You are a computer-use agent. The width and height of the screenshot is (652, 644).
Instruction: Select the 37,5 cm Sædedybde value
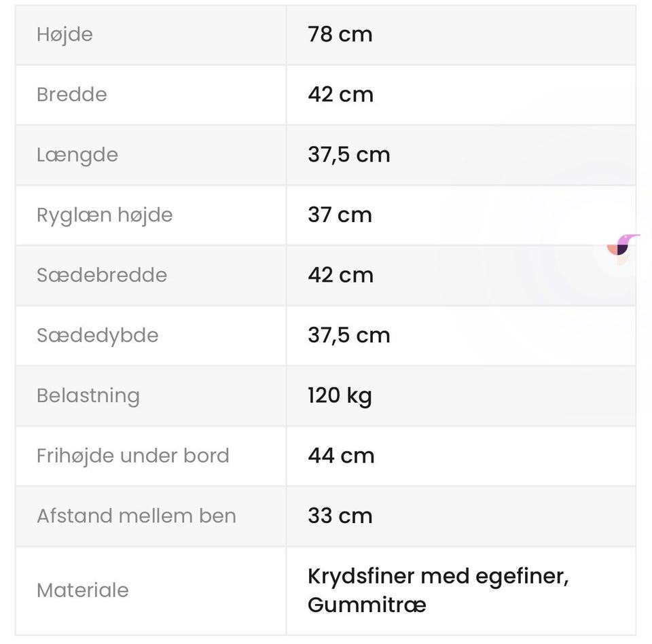[349, 336]
